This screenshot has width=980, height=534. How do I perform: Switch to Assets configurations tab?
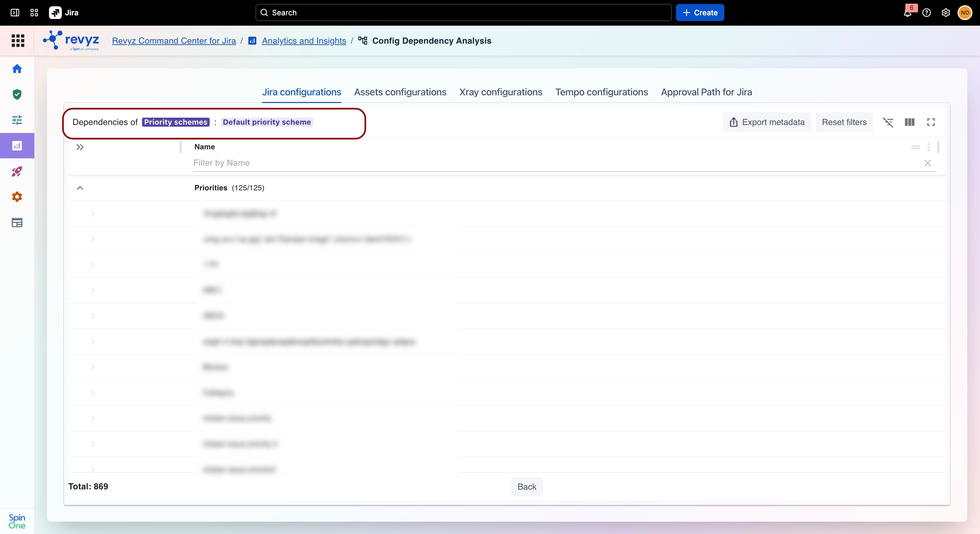(400, 92)
